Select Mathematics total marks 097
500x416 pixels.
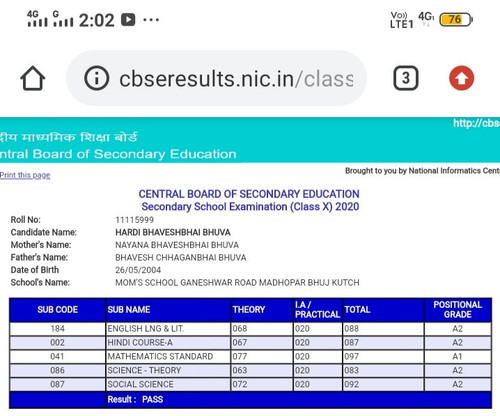click(383, 357)
